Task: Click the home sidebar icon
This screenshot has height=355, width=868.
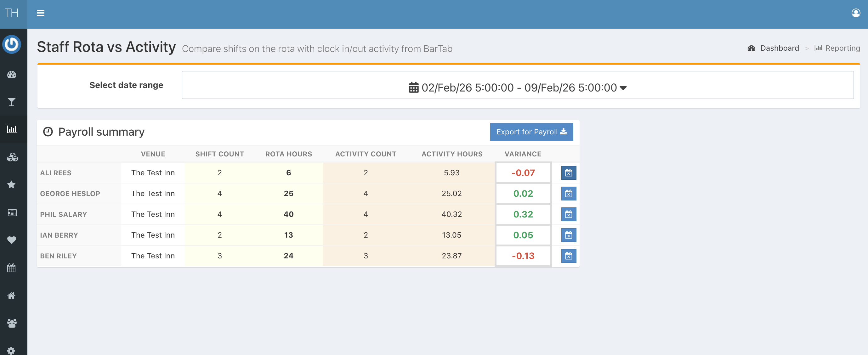Action: click(x=12, y=296)
